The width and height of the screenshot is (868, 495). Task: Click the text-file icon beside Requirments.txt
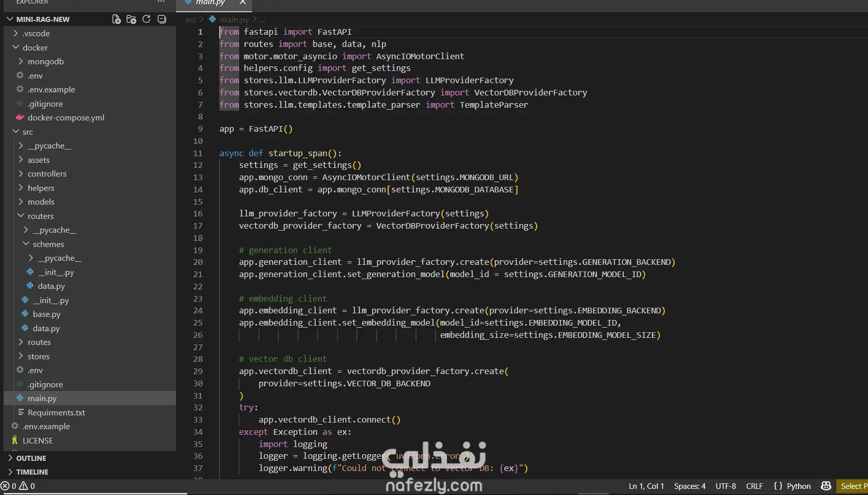point(21,412)
